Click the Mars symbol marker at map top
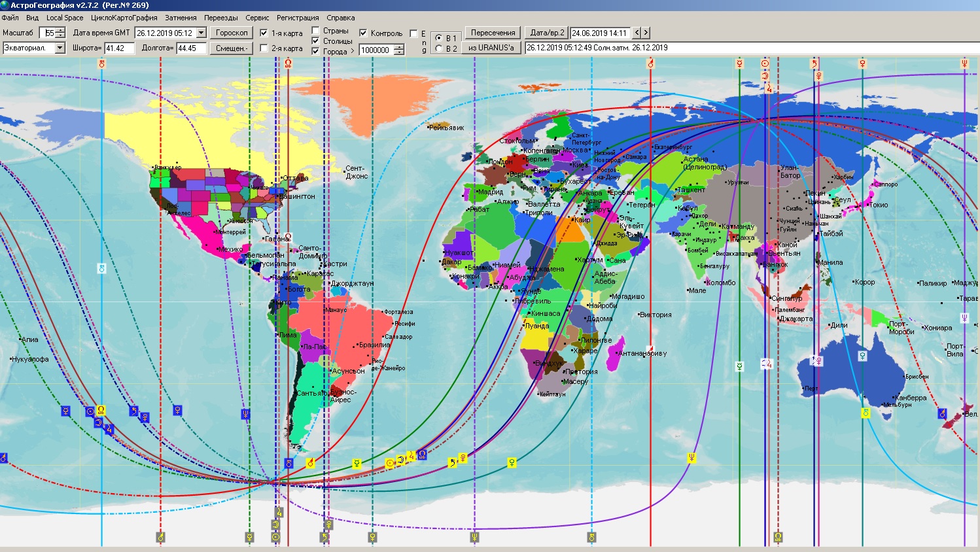980x552 pixels. 650,63
